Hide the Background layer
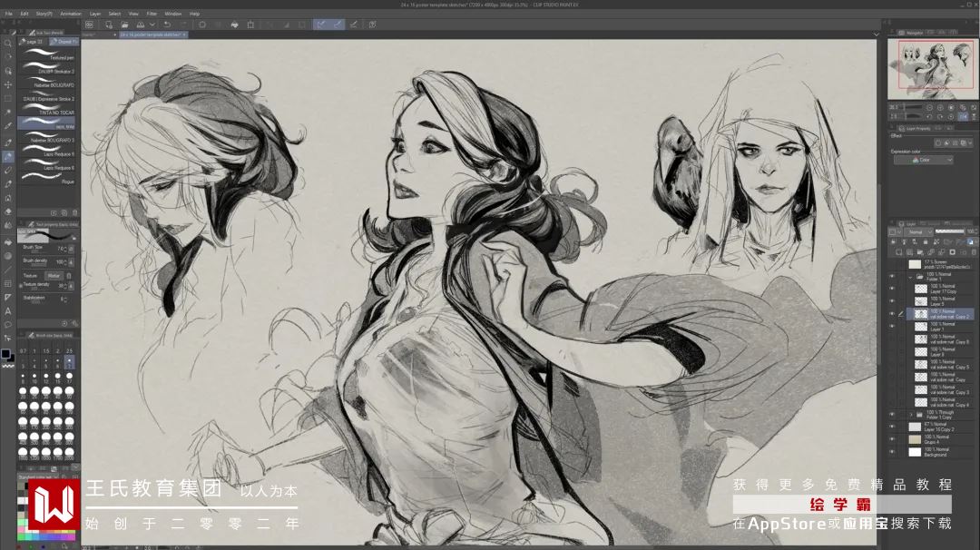The height and width of the screenshot is (550, 980). coord(892,452)
